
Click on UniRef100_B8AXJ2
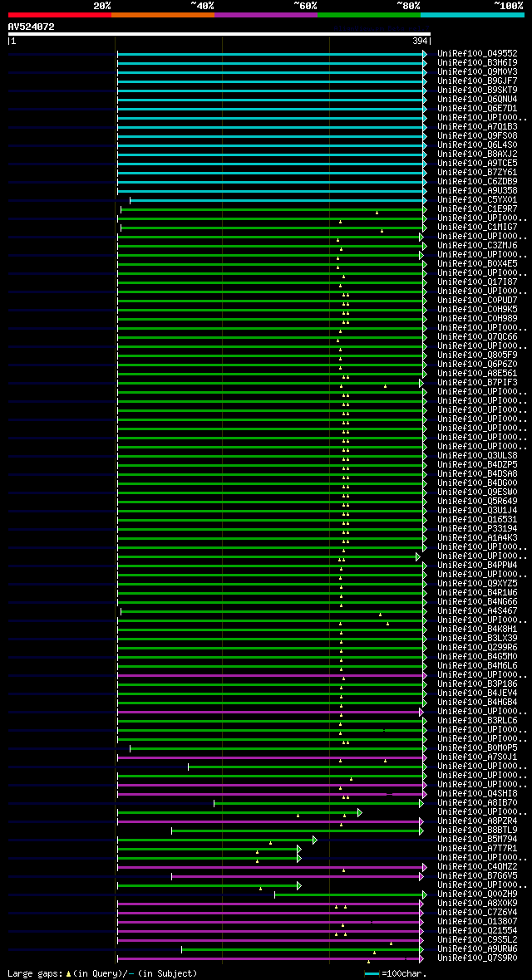point(477,154)
